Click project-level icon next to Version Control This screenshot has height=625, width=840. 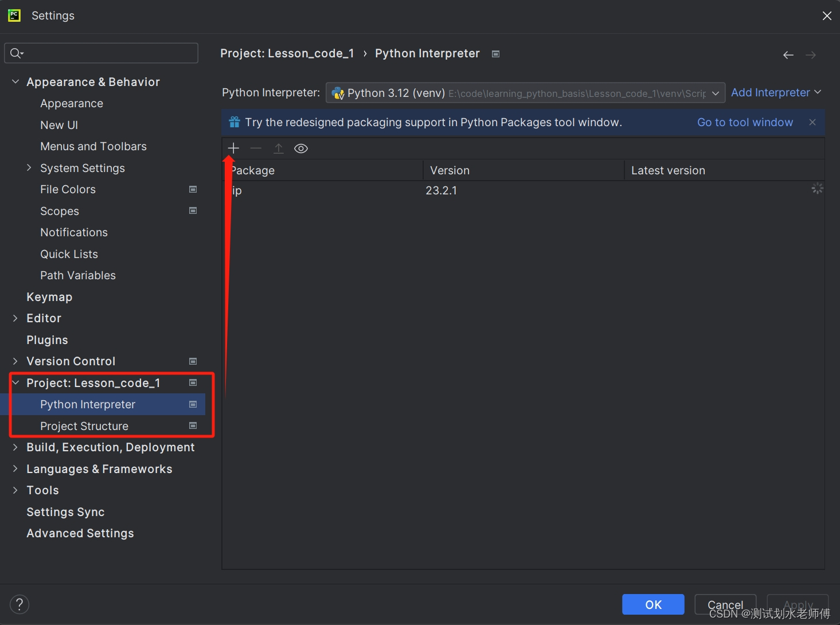(x=193, y=361)
